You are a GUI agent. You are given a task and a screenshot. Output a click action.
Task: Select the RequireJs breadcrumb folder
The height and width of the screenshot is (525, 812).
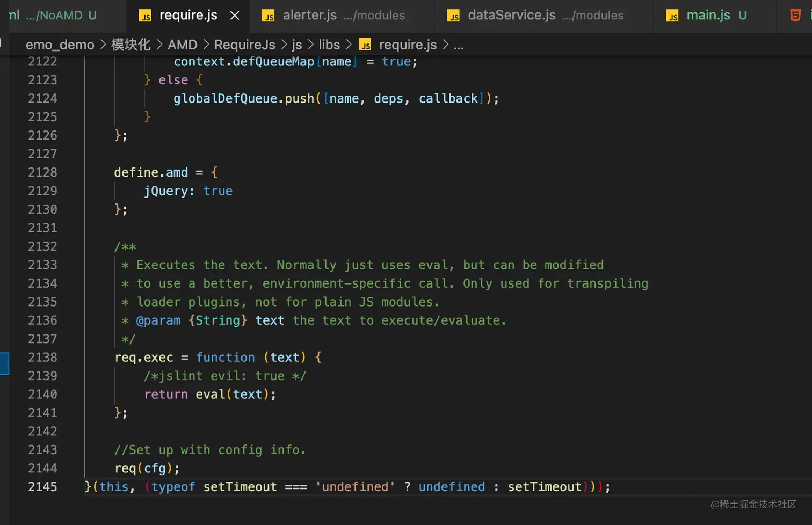[245, 45]
